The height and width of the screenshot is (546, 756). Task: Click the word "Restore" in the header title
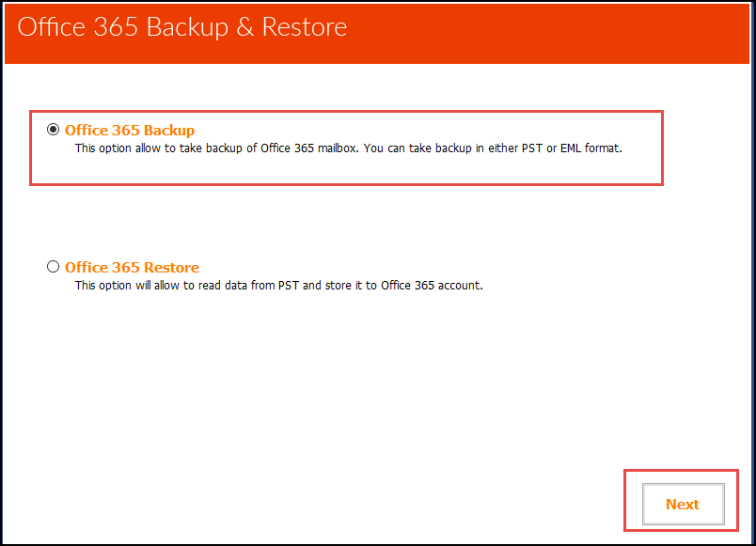click(305, 26)
